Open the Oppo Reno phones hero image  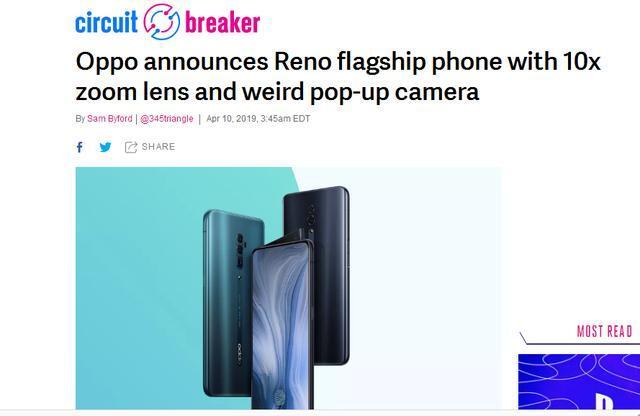pyautogui.click(x=288, y=288)
